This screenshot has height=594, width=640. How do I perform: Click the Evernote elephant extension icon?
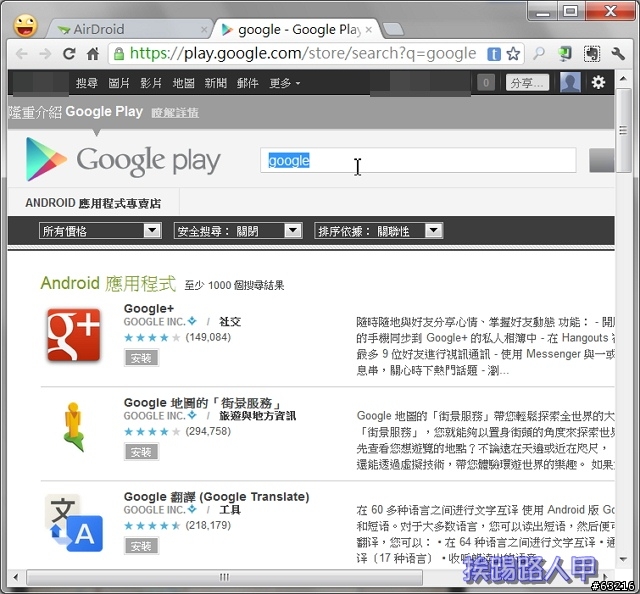click(x=592, y=53)
